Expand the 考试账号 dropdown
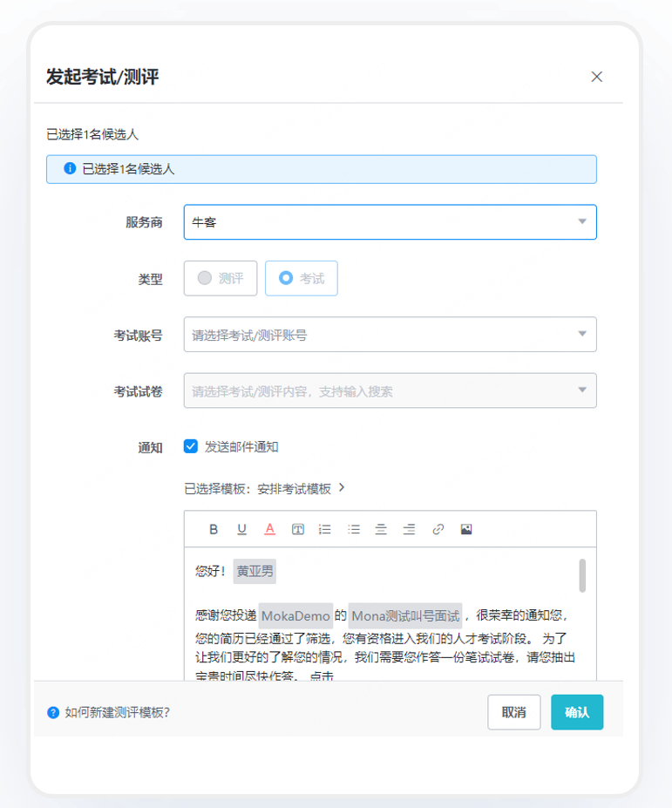 pyautogui.click(x=390, y=335)
